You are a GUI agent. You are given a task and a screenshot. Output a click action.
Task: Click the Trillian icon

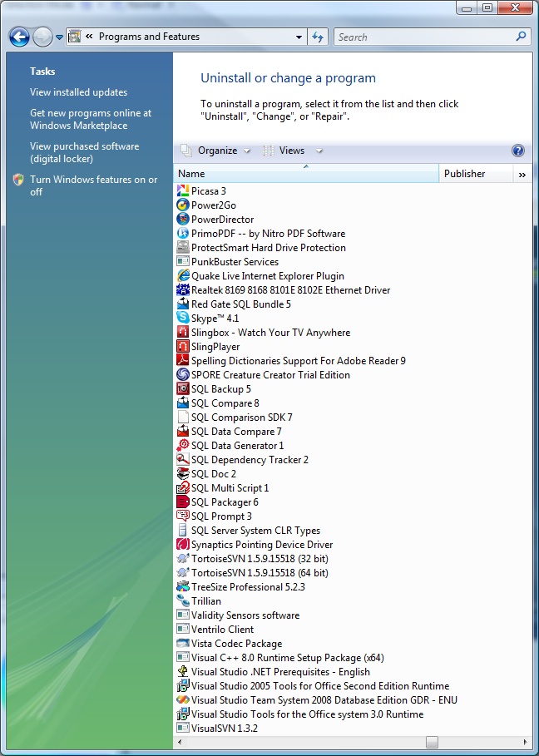click(183, 600)
